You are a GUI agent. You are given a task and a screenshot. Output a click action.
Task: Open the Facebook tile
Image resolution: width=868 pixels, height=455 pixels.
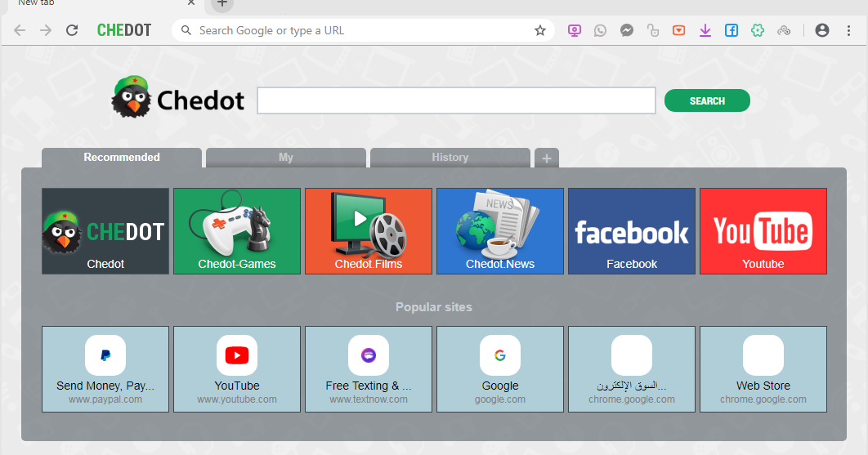point(632,231)
